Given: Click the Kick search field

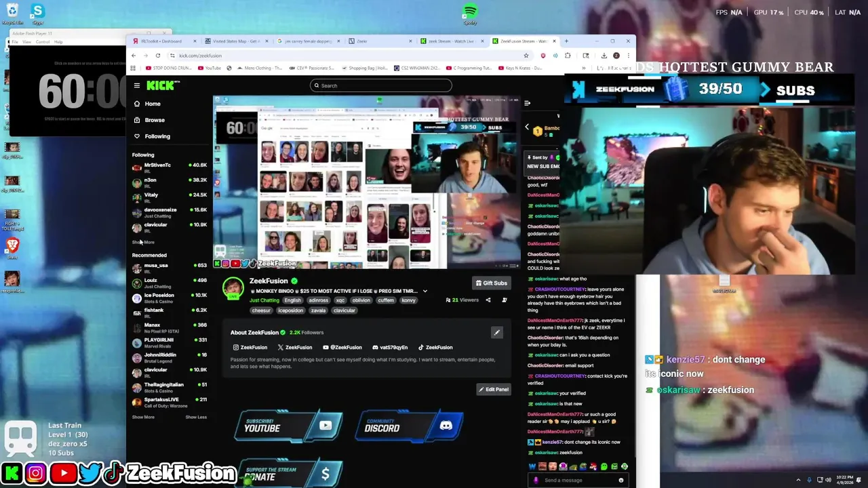Looking at the screenshot, I should [381, 85].
